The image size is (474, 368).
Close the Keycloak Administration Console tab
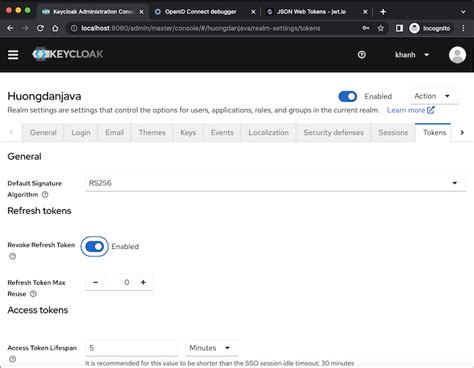141,12
